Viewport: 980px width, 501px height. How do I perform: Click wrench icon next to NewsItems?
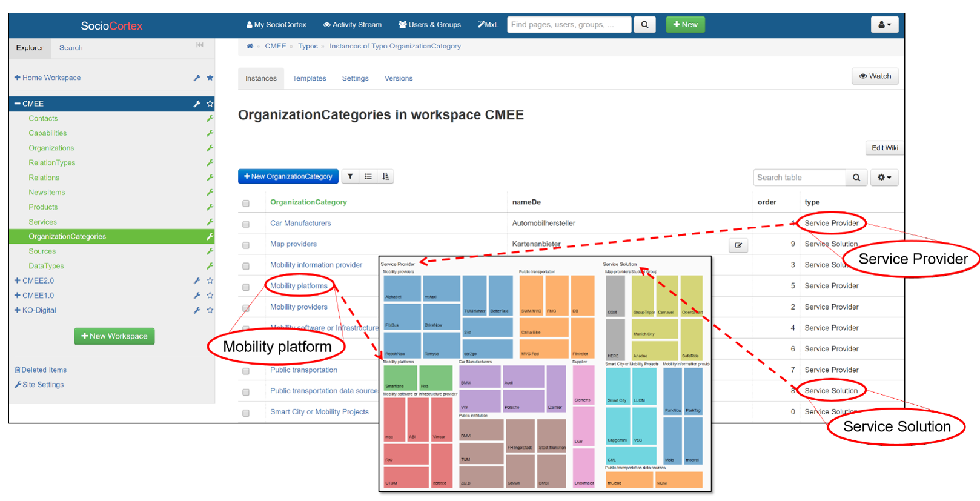pos(210,192)
